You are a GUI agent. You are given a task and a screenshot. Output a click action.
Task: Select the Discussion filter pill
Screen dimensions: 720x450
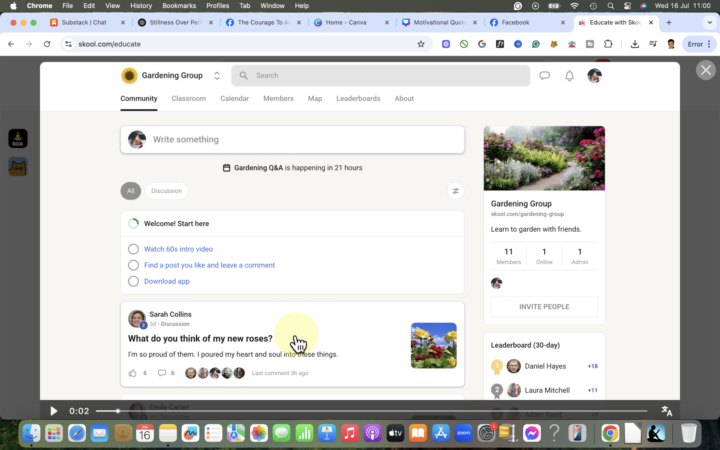[x=167, y=191]
